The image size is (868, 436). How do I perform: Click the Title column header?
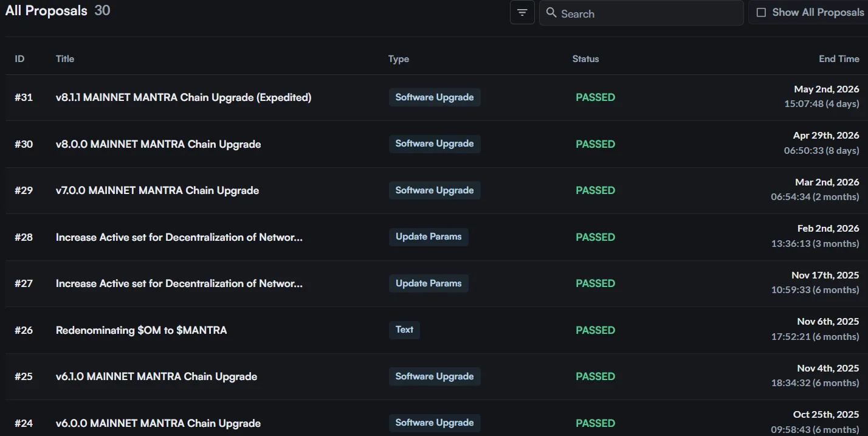[65, 59]
